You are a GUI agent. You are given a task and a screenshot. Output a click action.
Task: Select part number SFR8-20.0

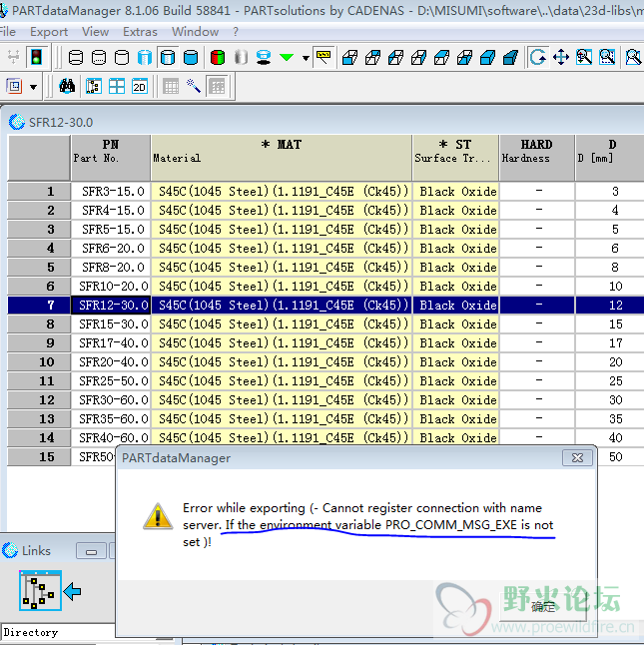tap(111, 267)
